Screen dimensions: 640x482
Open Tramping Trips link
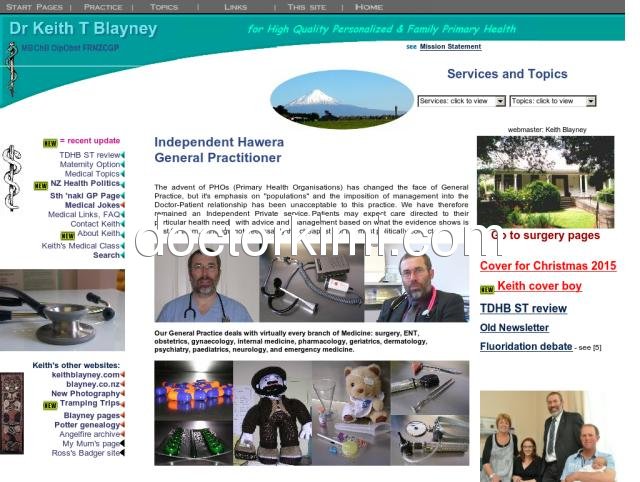click(x=90, y=403)
